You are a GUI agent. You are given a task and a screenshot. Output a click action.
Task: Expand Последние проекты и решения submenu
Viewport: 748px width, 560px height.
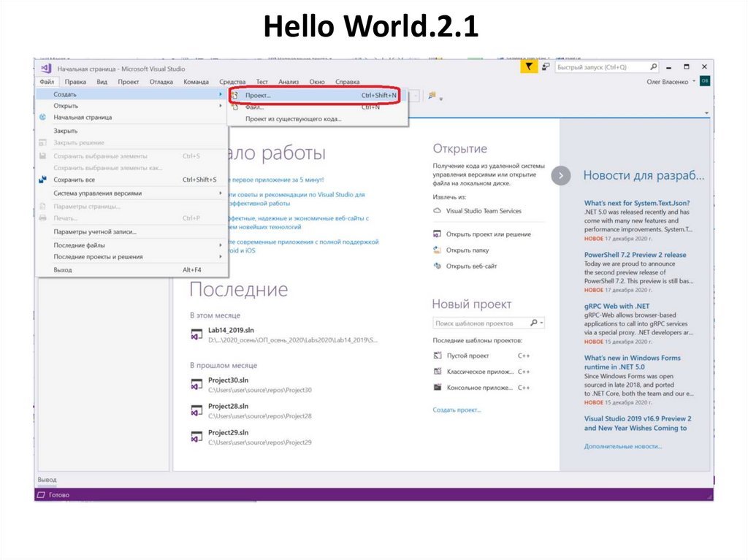(221, 256)
